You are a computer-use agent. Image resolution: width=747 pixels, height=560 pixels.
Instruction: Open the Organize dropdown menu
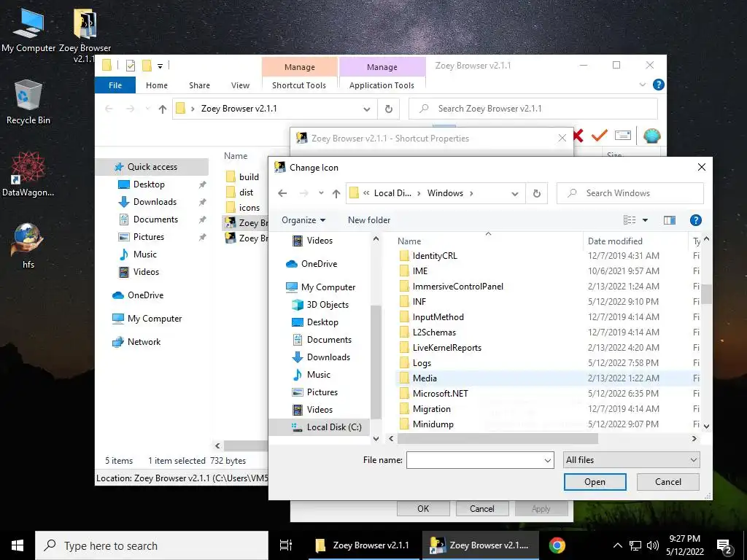pyautogui.click(x=303, y=220)
